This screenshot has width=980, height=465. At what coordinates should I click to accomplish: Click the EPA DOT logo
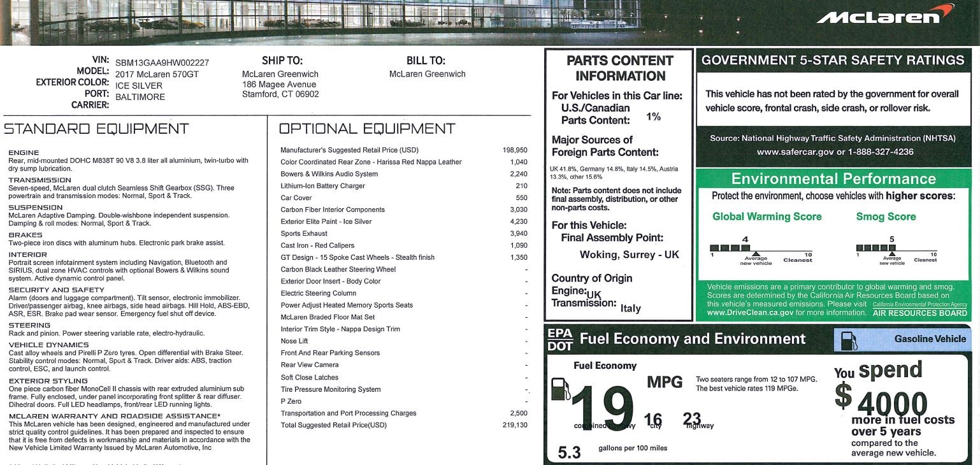coord(559,340)
